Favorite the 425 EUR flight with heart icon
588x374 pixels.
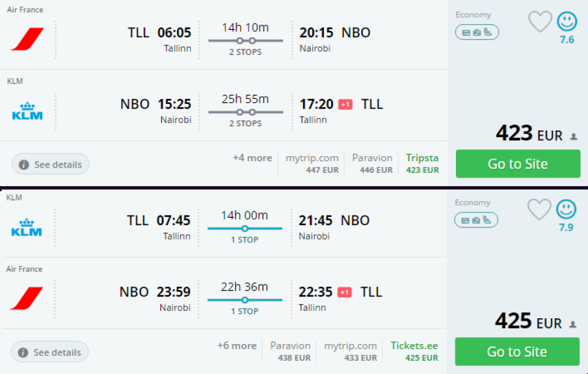(x=539, y=210)
